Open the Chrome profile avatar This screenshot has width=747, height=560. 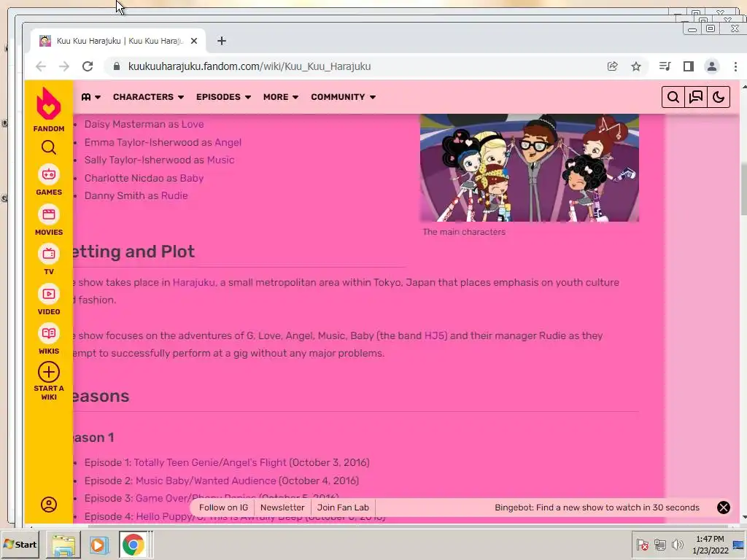tap(712, 66)
